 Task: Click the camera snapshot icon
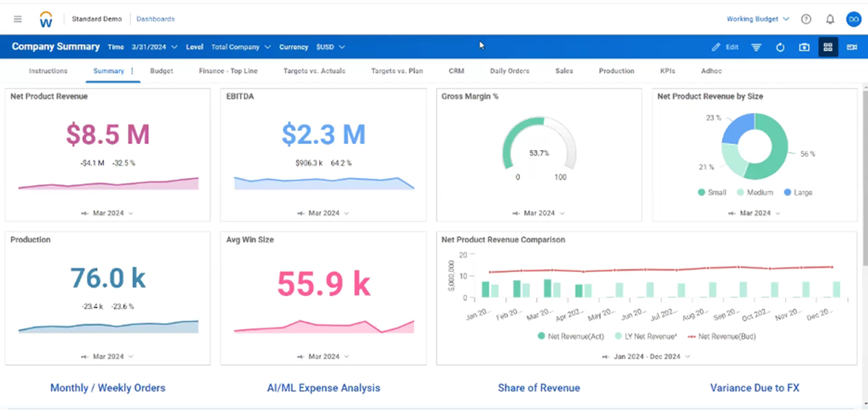pos(804,47)
